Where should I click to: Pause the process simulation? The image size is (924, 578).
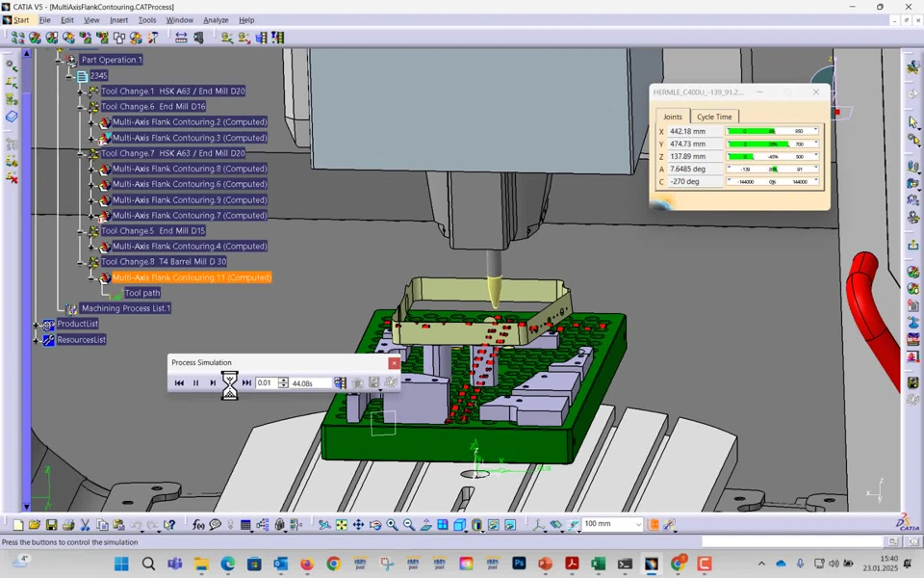click(x=195, y=382)
